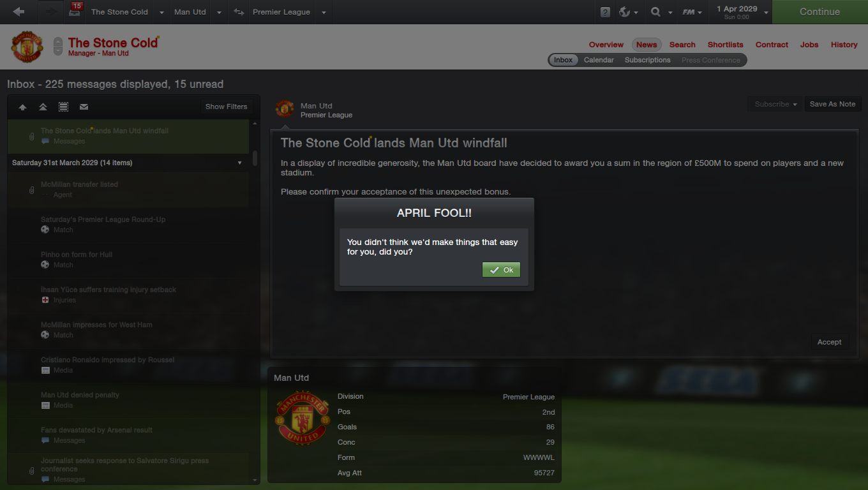Click the double up arrow inbox icon

[43, 107]
